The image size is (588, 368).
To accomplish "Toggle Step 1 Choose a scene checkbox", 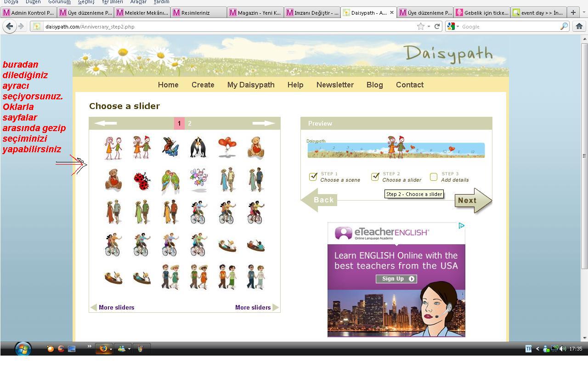I will coord(313,177).
